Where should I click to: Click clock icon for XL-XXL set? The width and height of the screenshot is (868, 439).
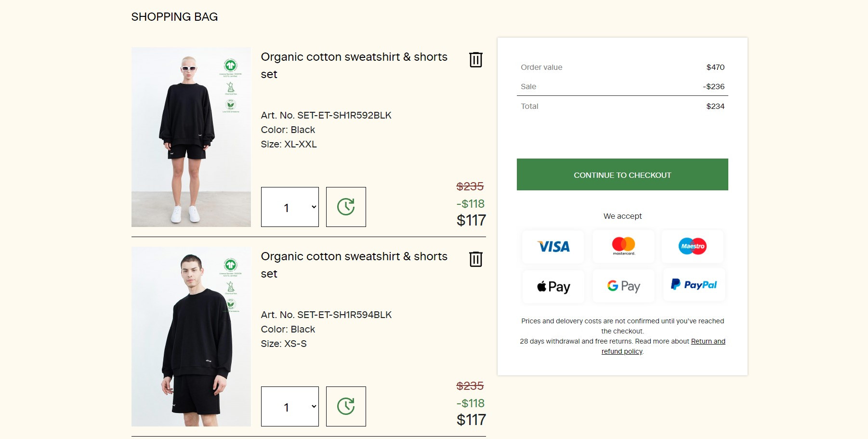point(346,207)
